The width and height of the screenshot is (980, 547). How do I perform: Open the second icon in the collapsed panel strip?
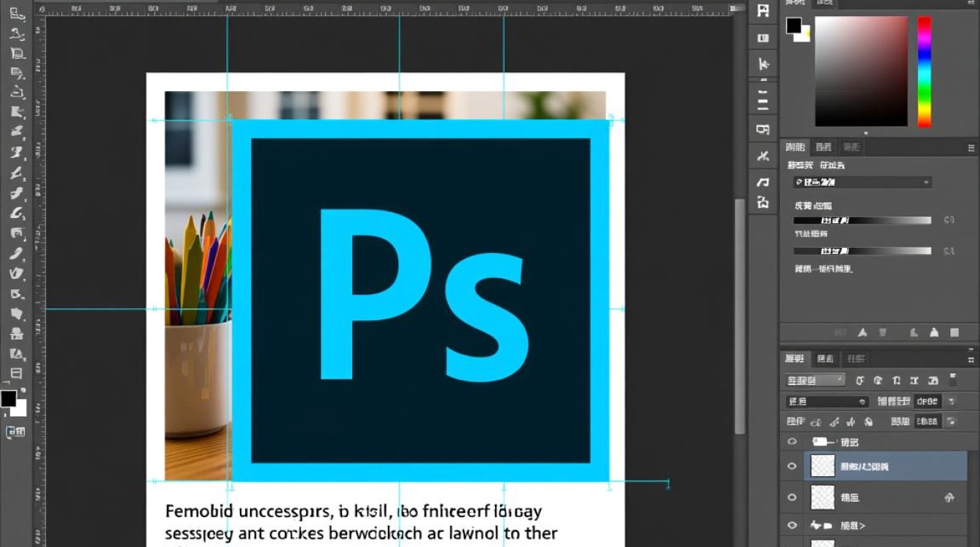point(763,38)
